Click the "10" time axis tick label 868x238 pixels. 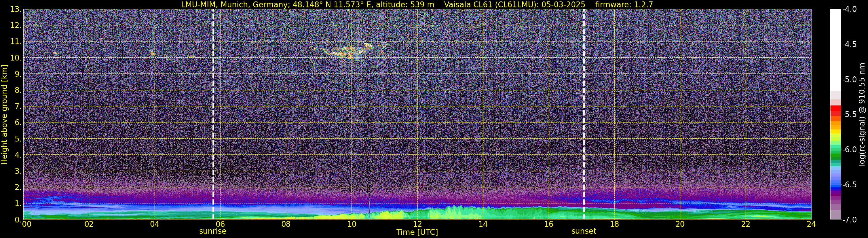[352, 224]
